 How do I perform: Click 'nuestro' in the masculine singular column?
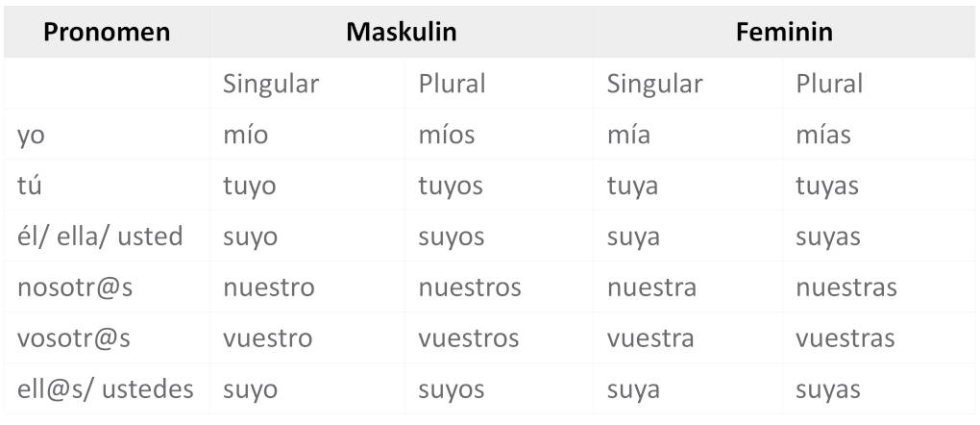click(x=268, y=287)
